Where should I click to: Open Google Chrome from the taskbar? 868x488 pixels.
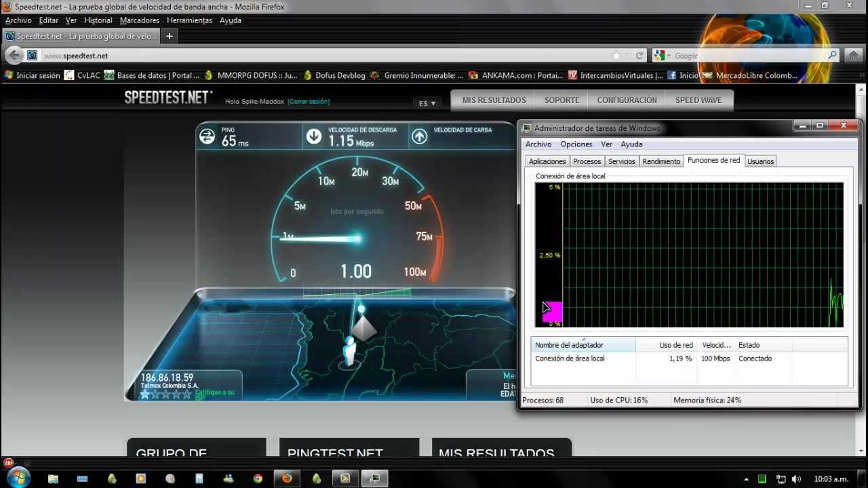tap(258, 479)
